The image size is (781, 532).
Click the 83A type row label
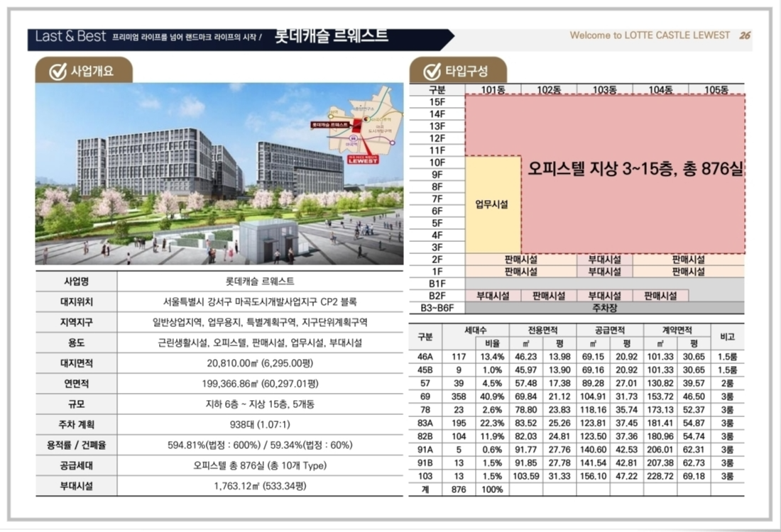425,423
